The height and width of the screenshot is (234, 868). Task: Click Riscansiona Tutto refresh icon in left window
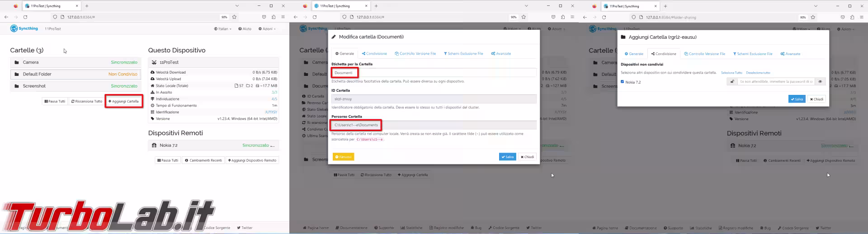coord(73,102)
